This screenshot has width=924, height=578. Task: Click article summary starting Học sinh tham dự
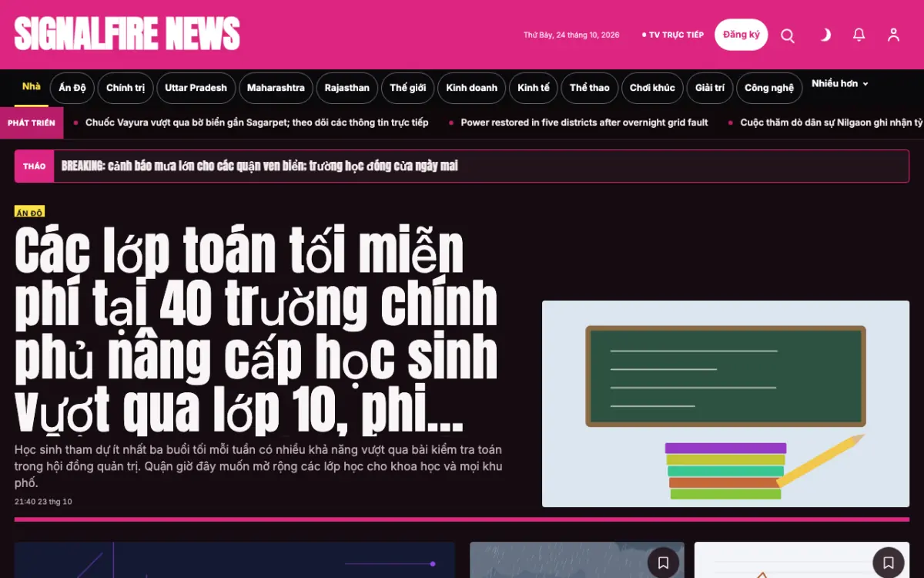(259, 466)
